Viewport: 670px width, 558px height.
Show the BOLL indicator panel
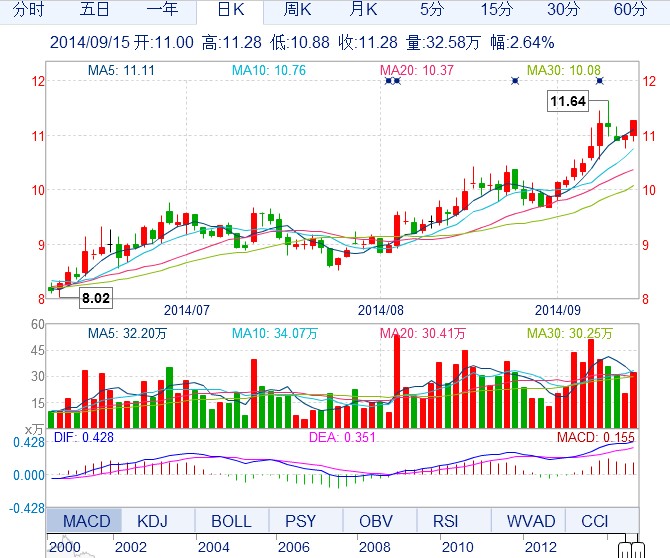tap(231, 520)
